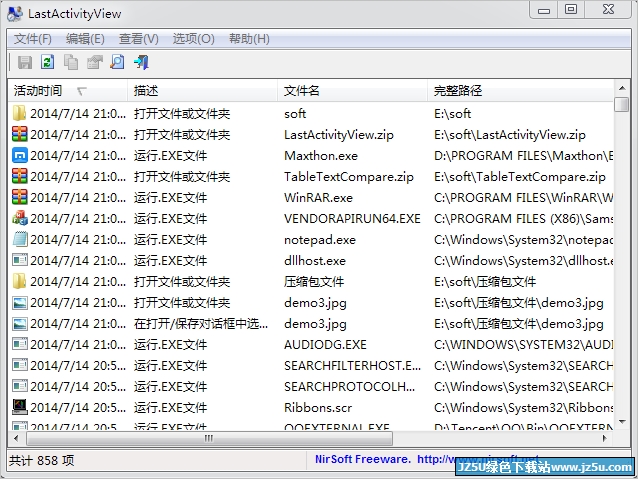Open the 编辑(E) menu

click(85, 39)
